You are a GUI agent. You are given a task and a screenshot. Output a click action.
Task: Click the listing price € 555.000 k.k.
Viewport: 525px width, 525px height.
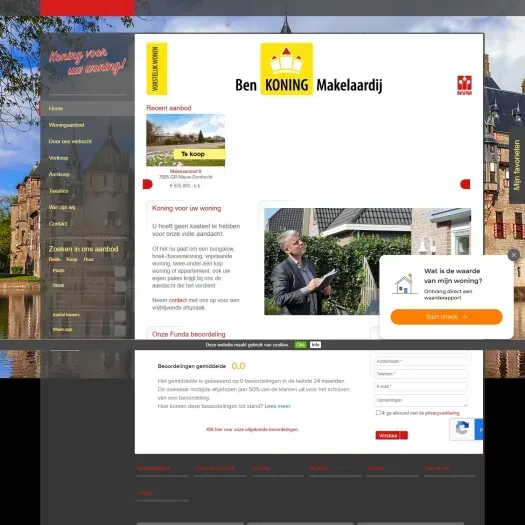[185, 186]
